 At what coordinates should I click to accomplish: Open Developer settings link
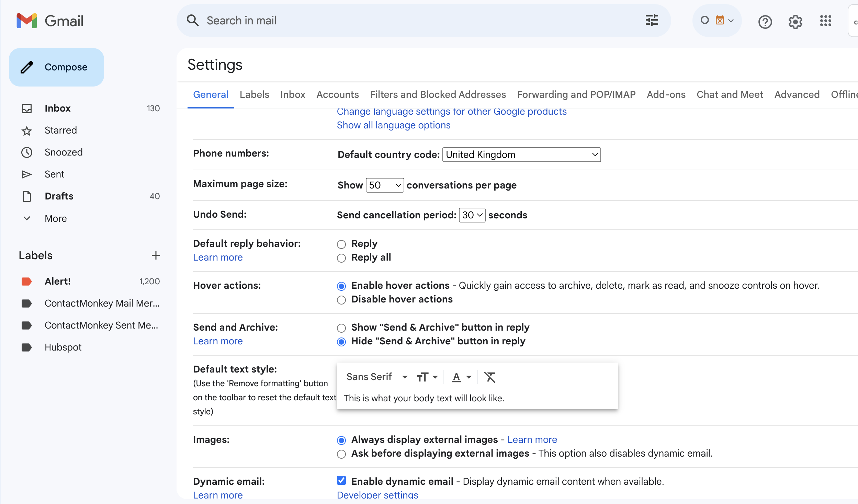click(x=377, y=495)
